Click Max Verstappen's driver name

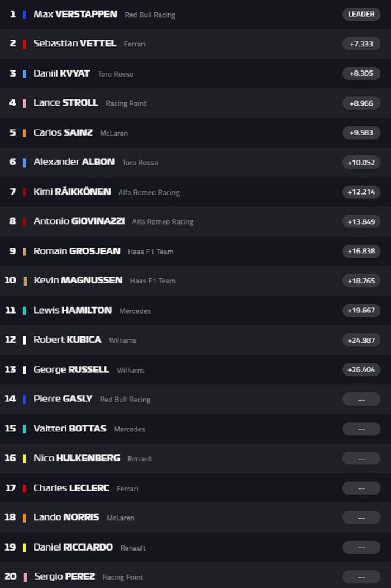pos(75,14)
